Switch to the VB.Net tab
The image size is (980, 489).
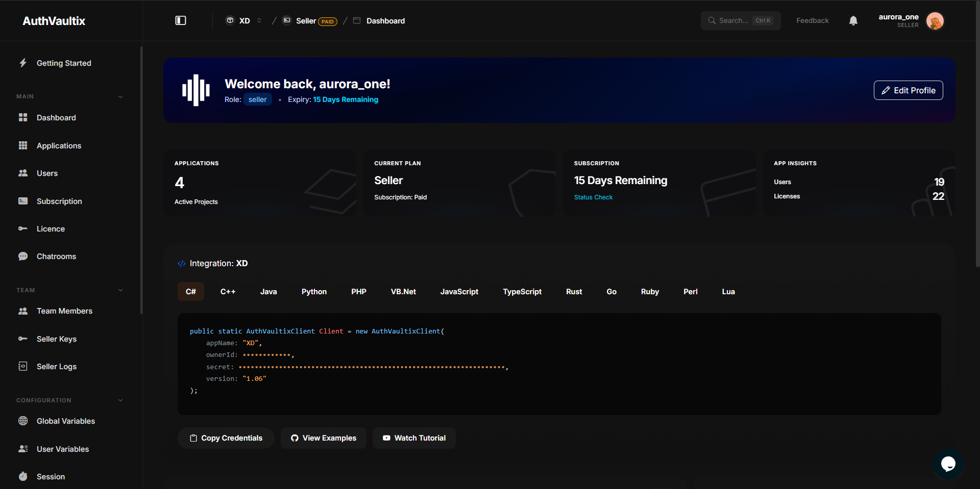click(x=403, y=292)
